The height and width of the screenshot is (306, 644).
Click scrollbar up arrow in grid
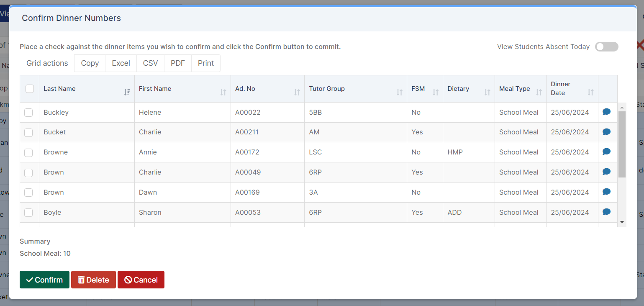(x=622, y=107)
